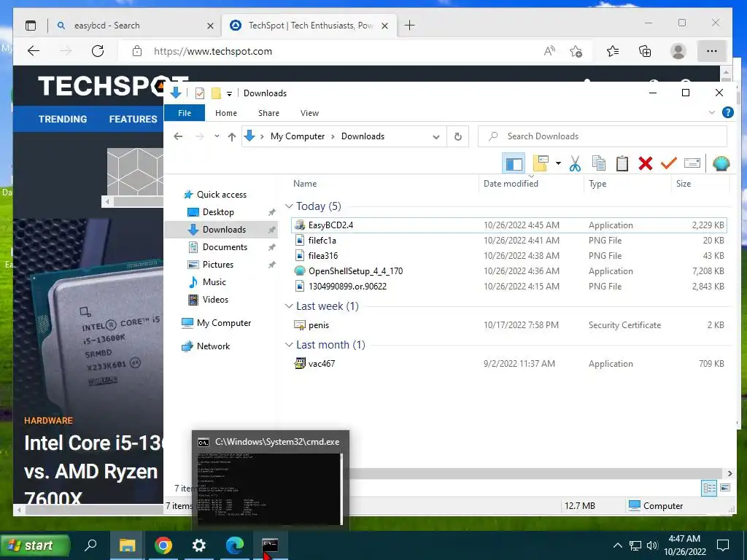Open Desktop in navigation pane
Image resolution: width=747 pixels, height=560 pixels.
point(218,212)
